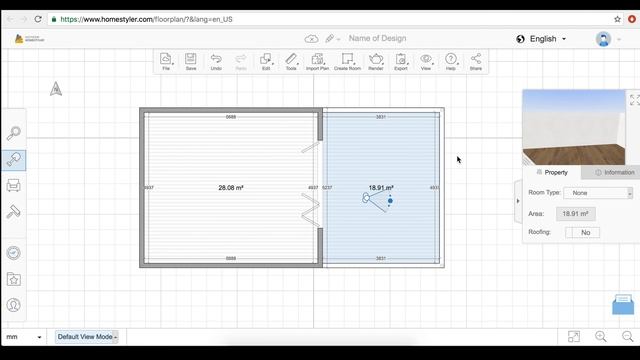Viewport: 640px width, 360px height.
Task: Click the browser address bar URL
Action: (147, 19)
